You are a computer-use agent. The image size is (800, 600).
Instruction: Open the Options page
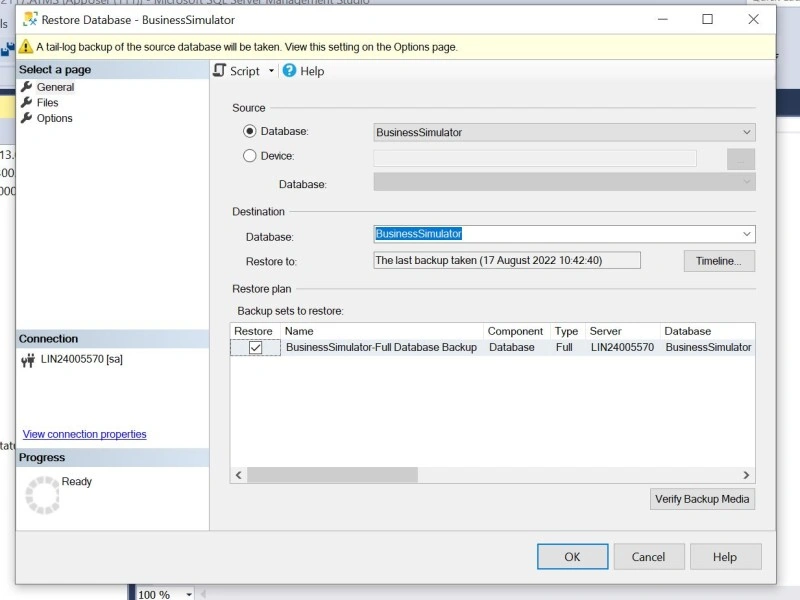[55, 118]
